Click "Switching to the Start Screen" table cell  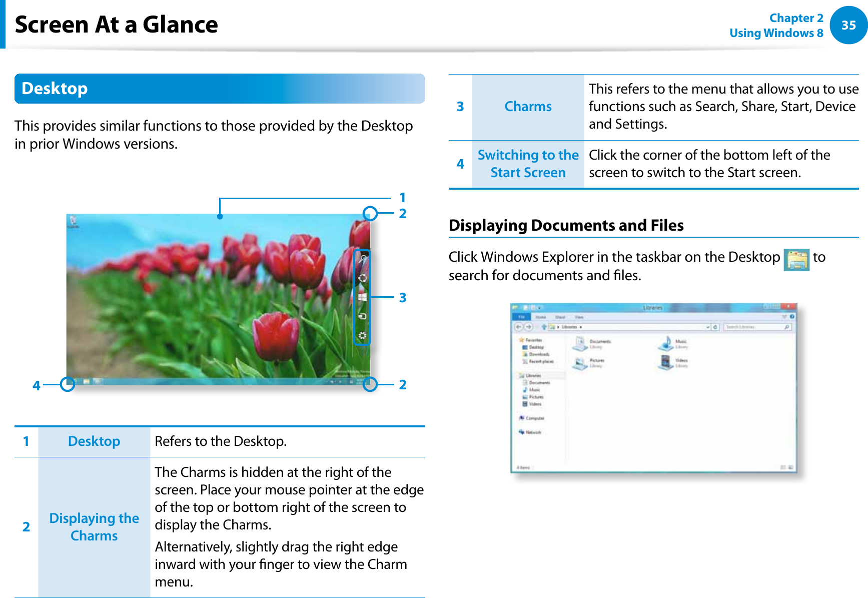(528, 164)
